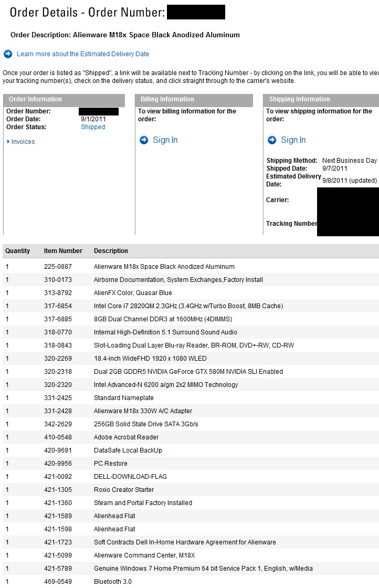Screen dimensions: 379x588
Task: Click Steam and Portal Factory Installed
Action: (143, 503)
